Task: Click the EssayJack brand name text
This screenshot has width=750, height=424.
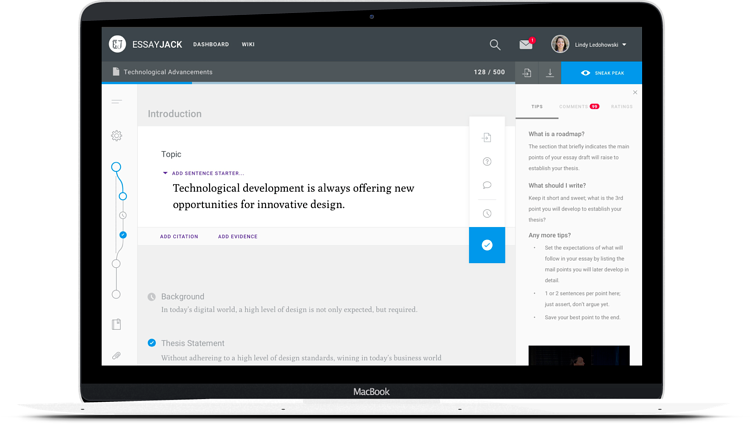Action: 157,45
